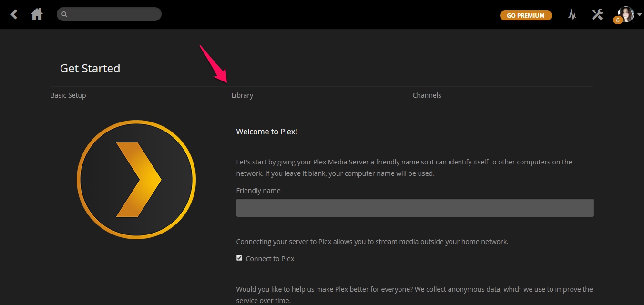Click the magnifier icon in the search bar
644x305 pixels.
[64, 14]
